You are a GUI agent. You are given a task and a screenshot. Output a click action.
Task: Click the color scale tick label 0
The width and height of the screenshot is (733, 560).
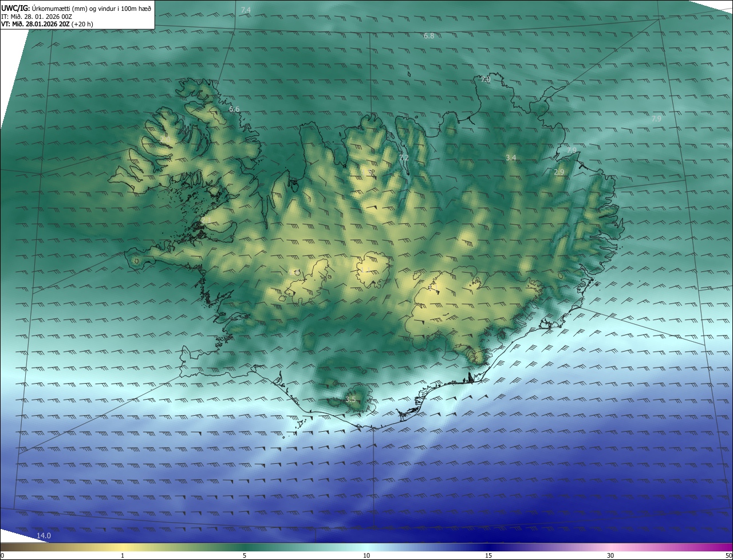2,556
